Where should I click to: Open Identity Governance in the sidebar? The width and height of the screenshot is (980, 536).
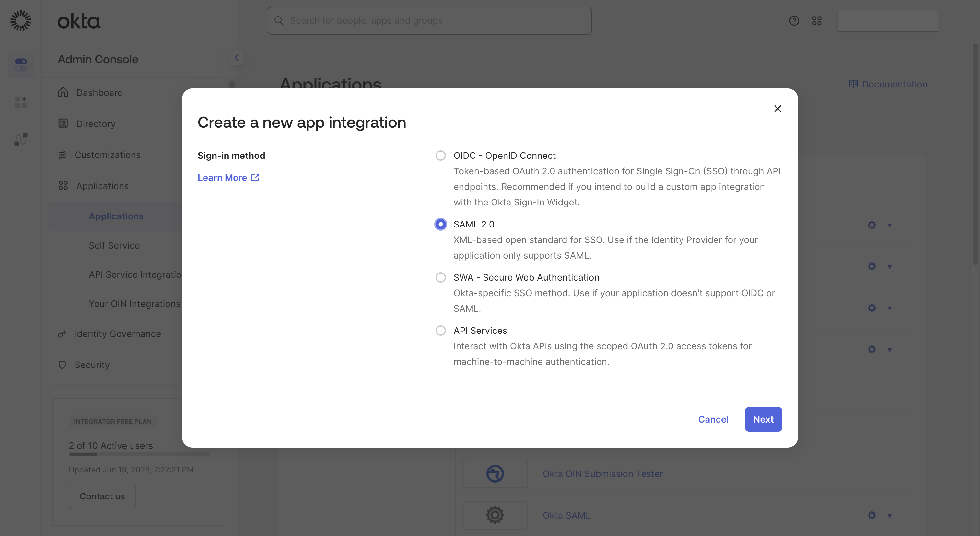pos(118,333)
